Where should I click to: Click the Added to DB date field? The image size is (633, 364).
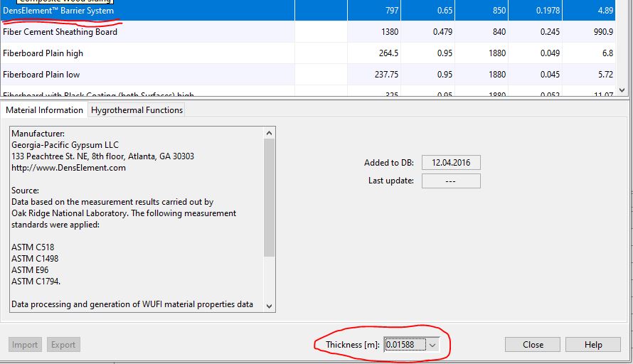(x=450, y=163)
